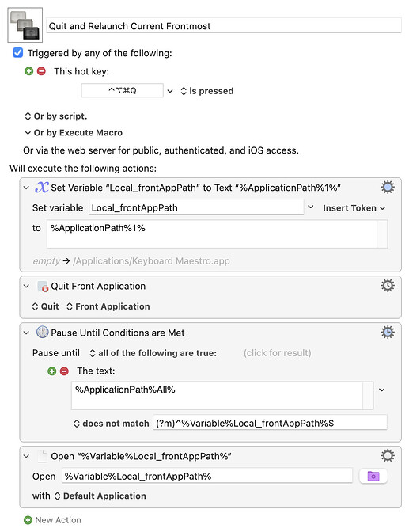Open the 'is pressed' popup menu

[x=207, y=91]
